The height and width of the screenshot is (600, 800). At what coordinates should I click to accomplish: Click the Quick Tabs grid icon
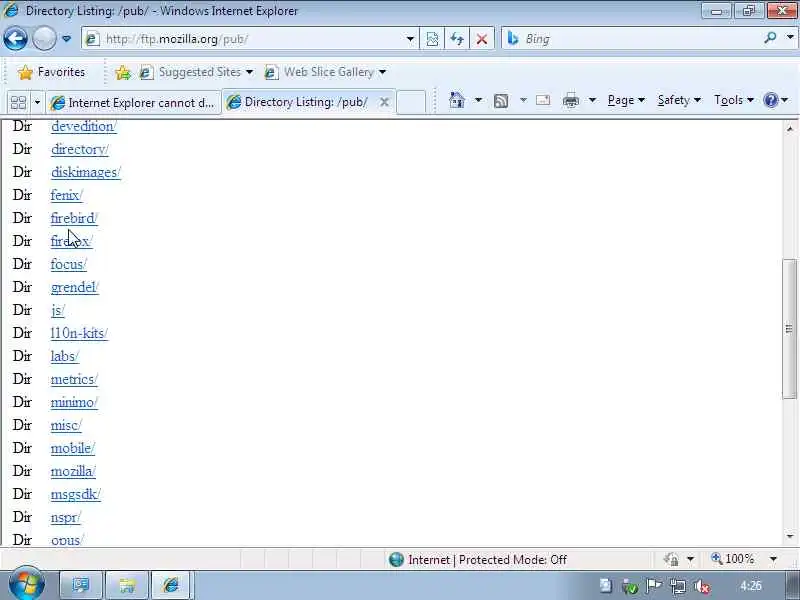tap(18, 103)
